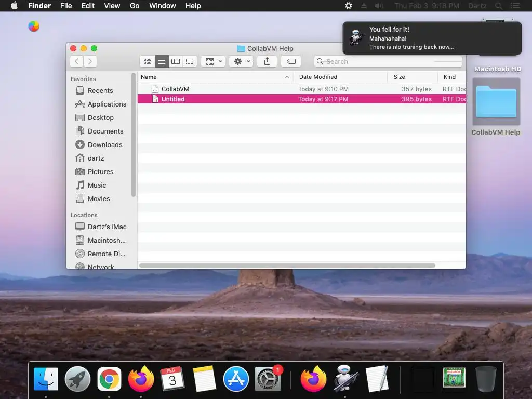
Task: Click the Finder search field
Action: point(388,61)
